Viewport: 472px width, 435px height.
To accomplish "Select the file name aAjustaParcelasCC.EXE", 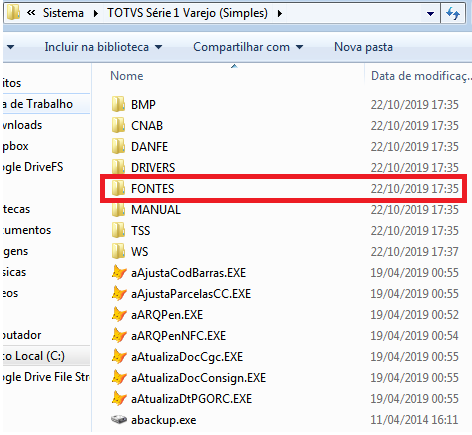I will pyautogui.click(x=191, y=294).
